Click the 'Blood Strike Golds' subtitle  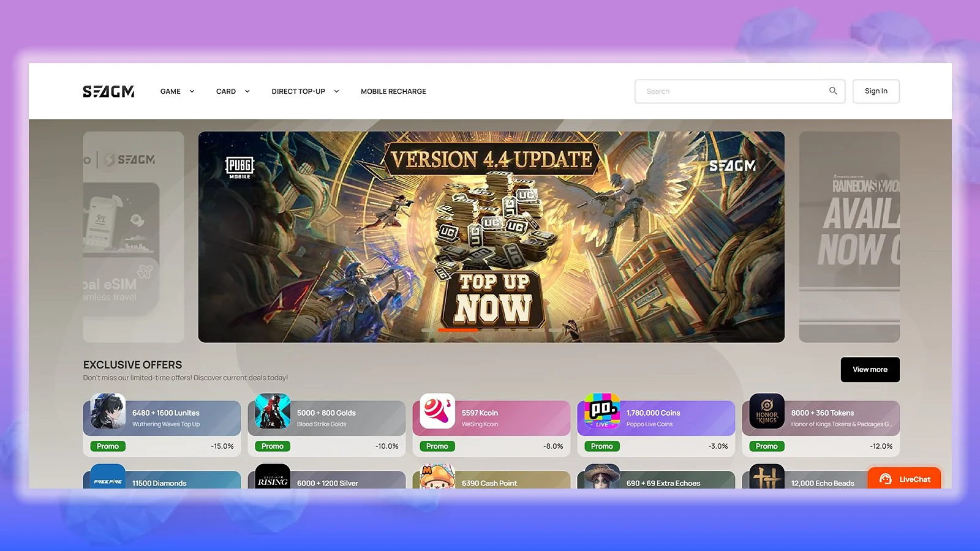coord(322,424)
